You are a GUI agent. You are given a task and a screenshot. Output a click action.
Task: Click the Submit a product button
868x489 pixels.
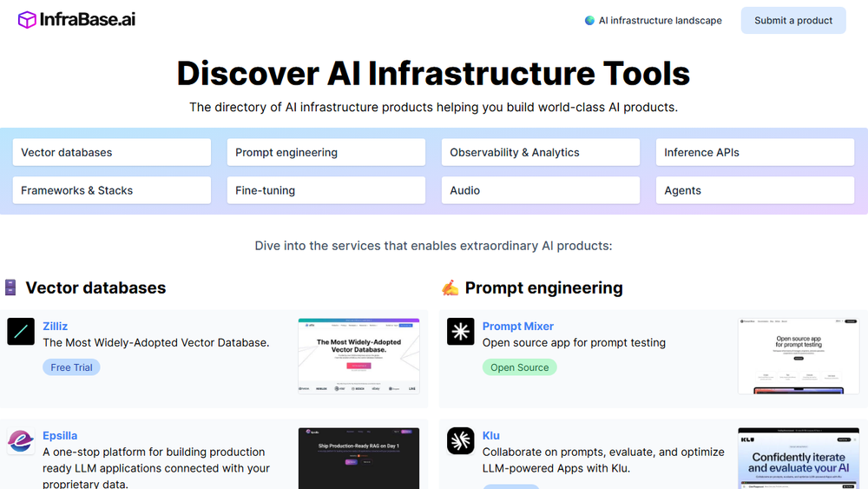click(793, 21)
